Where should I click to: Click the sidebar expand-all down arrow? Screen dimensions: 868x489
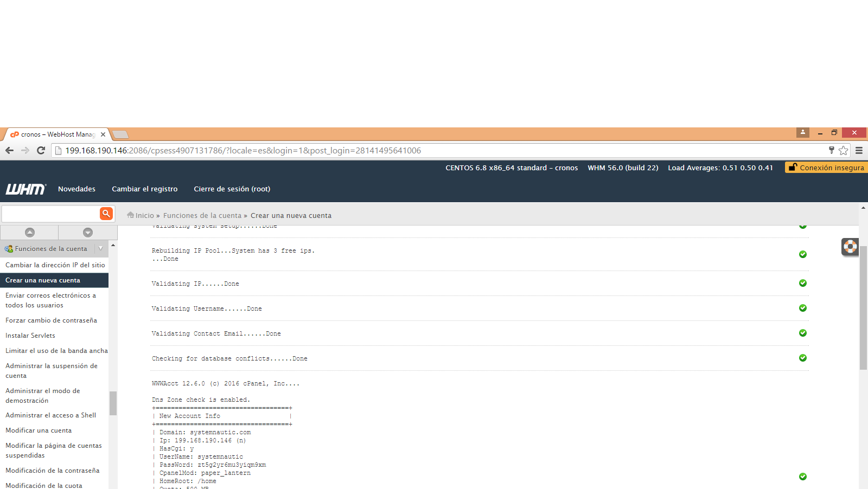(88, 233)
